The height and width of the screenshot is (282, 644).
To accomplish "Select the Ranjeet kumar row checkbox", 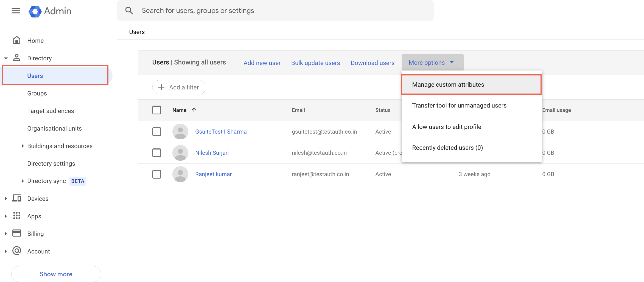I will (x=157, y=174).
